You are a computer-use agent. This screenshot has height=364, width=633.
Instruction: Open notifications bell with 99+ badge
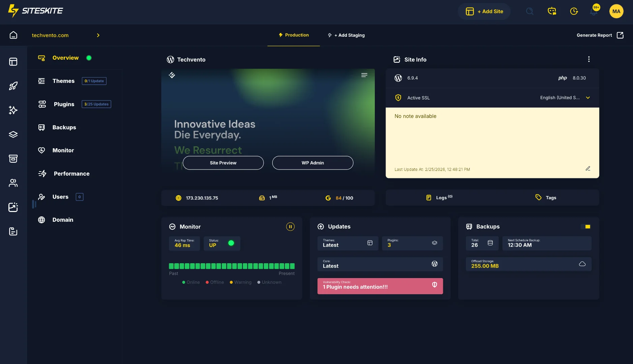[594, 10]
